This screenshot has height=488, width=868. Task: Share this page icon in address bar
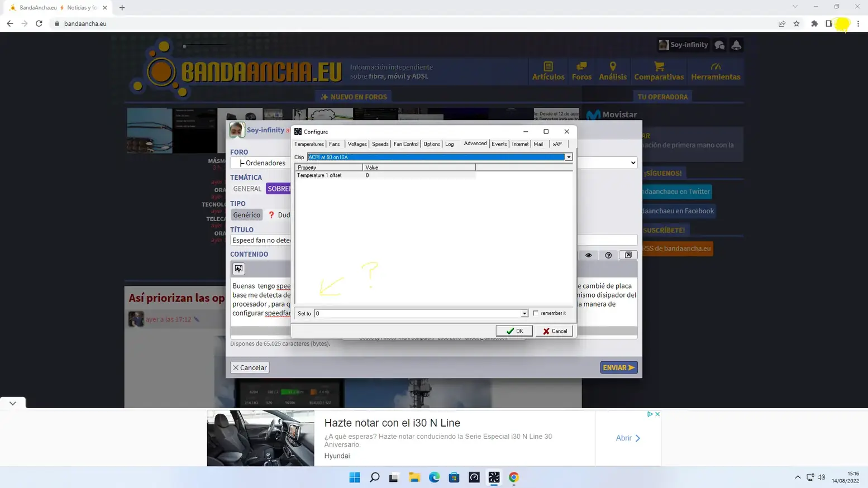782,23
